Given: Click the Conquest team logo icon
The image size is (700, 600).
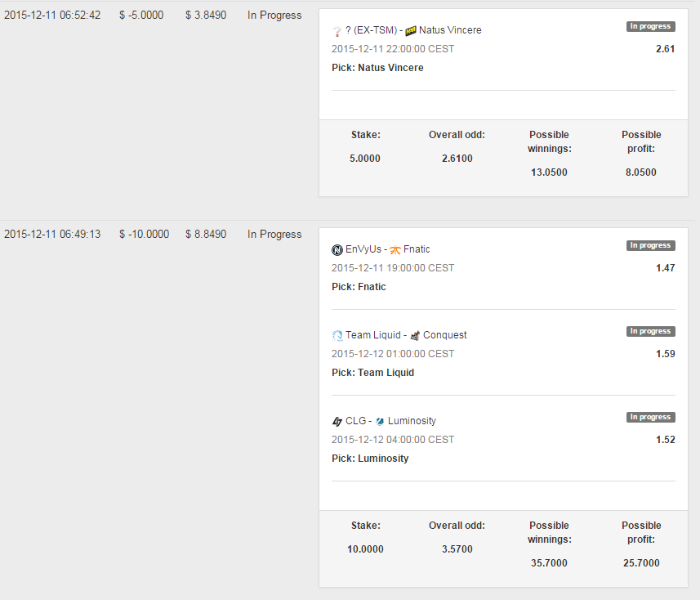Looking at the screenshot, I should tap(415, 335).
